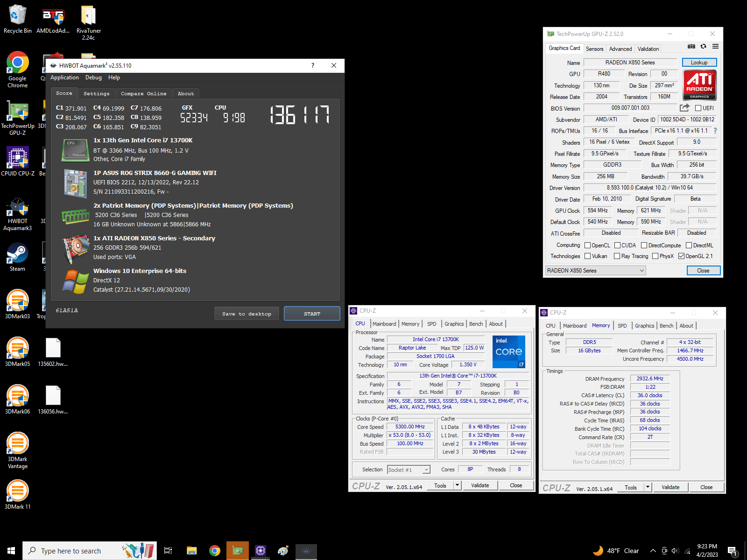747x560 pixels.
Task: Toggle the DirectCompute checkbox in GPU-Z
Action: pyautogui.click(x=644, y=245)
